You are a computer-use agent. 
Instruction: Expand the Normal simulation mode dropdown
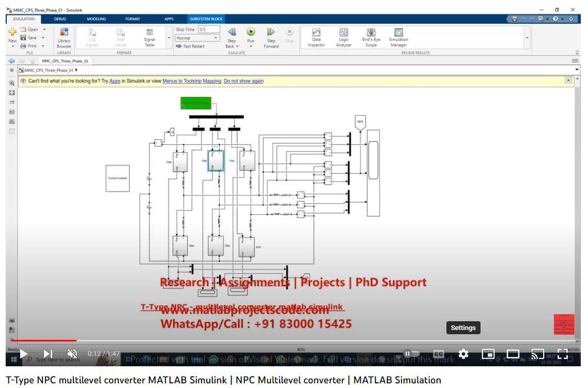(x=216, y=38)
